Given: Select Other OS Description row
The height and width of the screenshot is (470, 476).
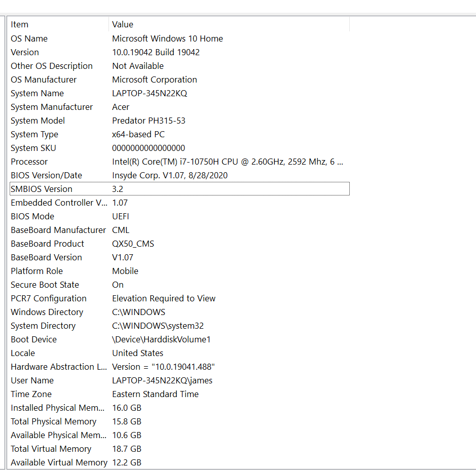Looking at the screenshot, I should point(180,66).
